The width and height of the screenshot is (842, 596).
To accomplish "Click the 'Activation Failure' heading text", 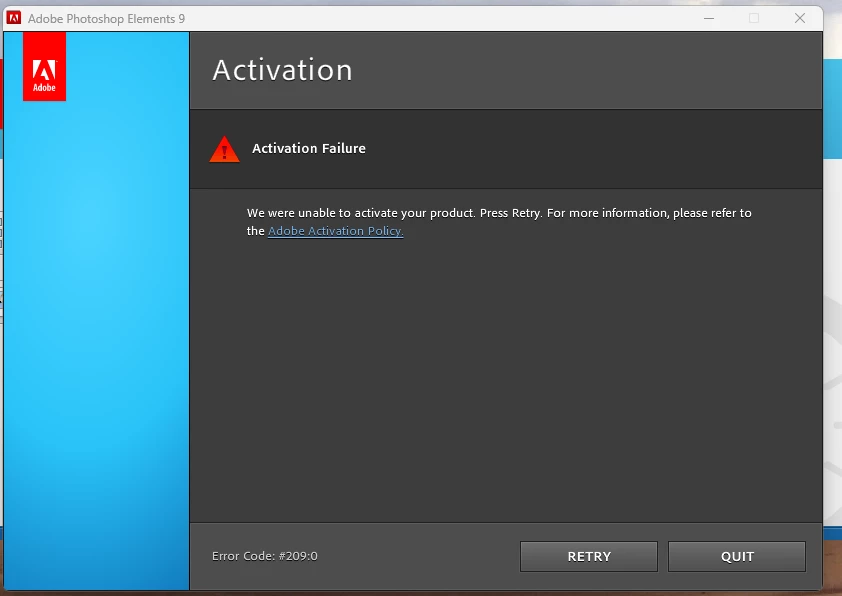I will point(309,148).
